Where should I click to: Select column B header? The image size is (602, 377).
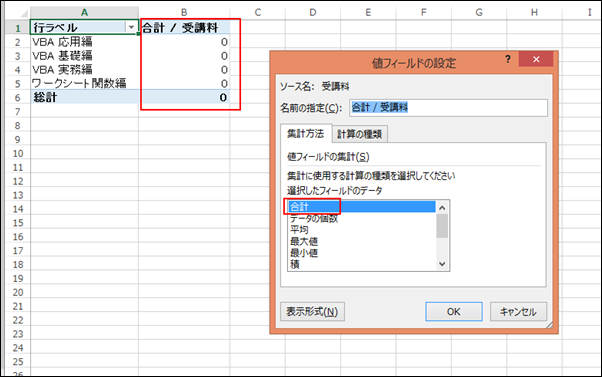pos(184,13)
